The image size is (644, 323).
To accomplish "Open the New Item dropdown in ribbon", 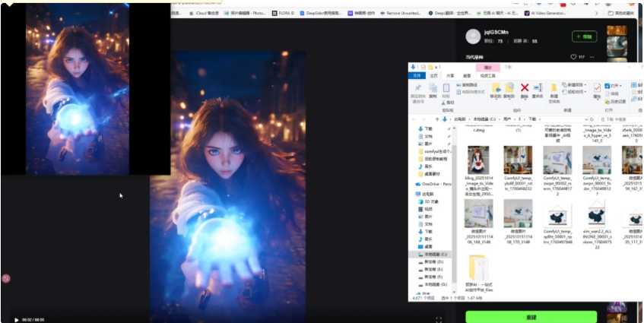I will tap(576, 85).
